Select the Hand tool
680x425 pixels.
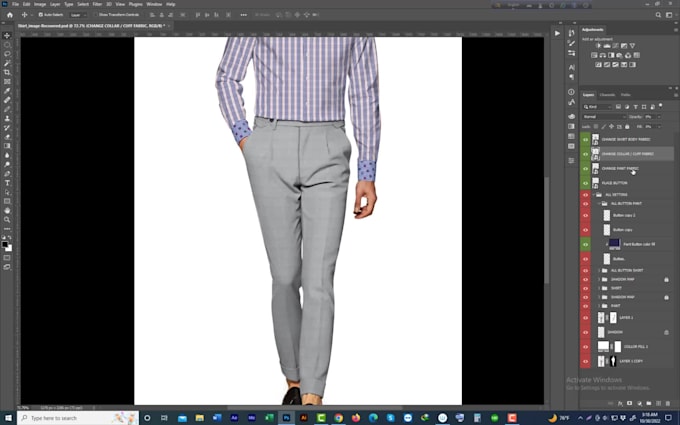(7, 210)
